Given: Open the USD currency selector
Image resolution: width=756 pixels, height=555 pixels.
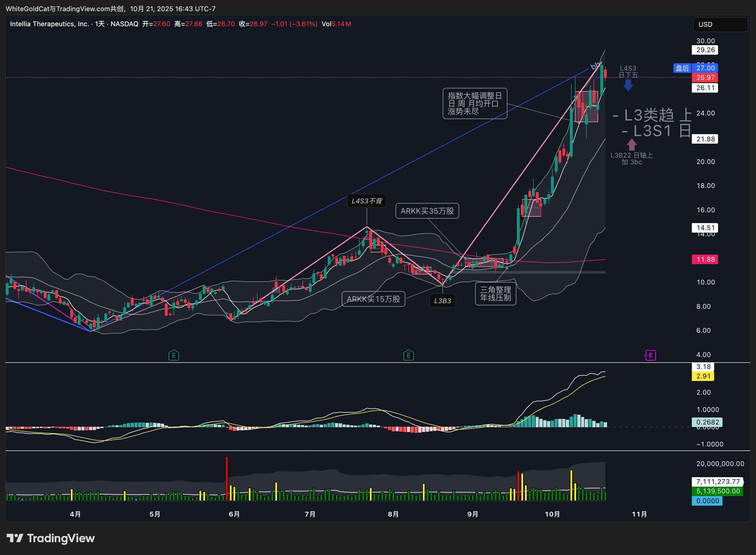Looking at the screenshot, I should 720,25.
